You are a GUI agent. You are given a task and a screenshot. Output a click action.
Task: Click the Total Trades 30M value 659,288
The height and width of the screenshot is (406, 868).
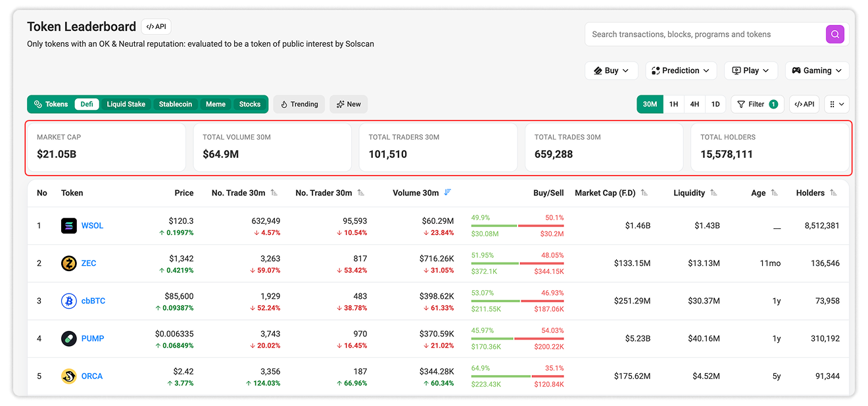(554, 155)
